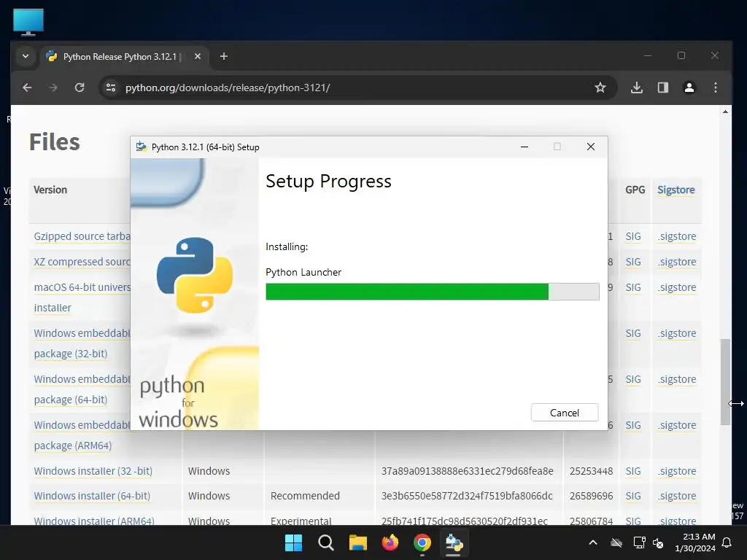Viewport: 747px width, 560px height.
Task: Open clock showing 2:13 AM
Action: click(695, 542)
